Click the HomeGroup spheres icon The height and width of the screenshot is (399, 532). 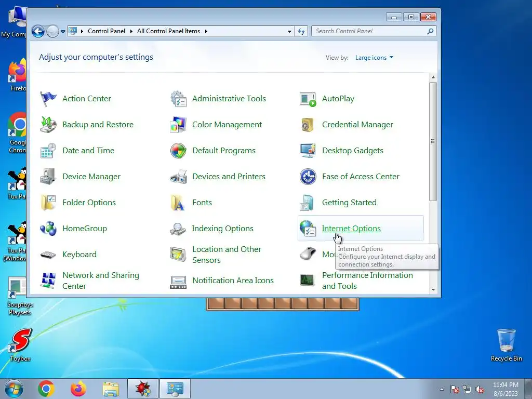click(48, 229)
